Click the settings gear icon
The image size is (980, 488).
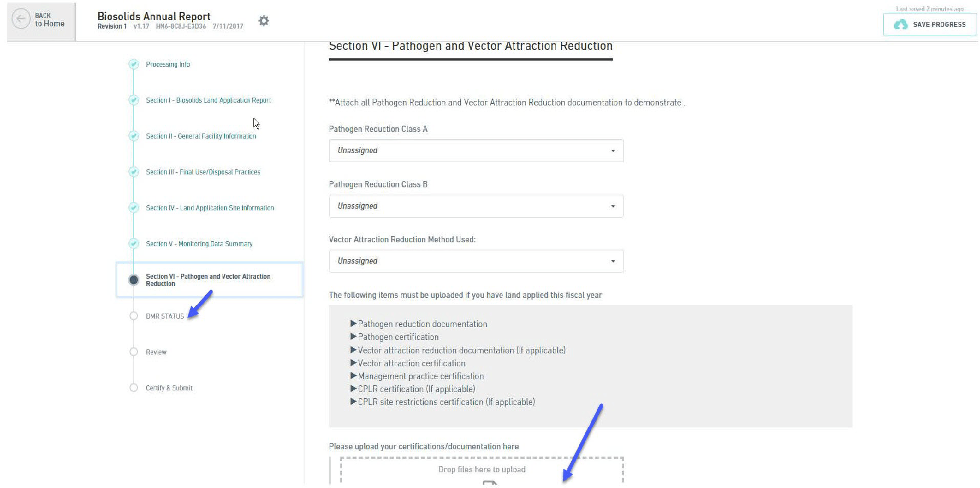point(264,21)
